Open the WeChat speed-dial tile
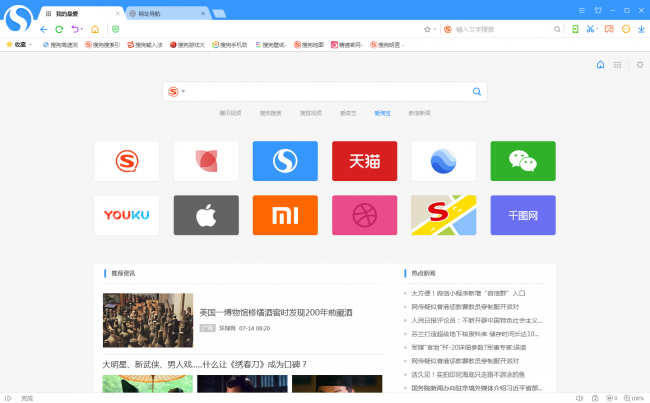The image size is (650, 403). point(522,161)
